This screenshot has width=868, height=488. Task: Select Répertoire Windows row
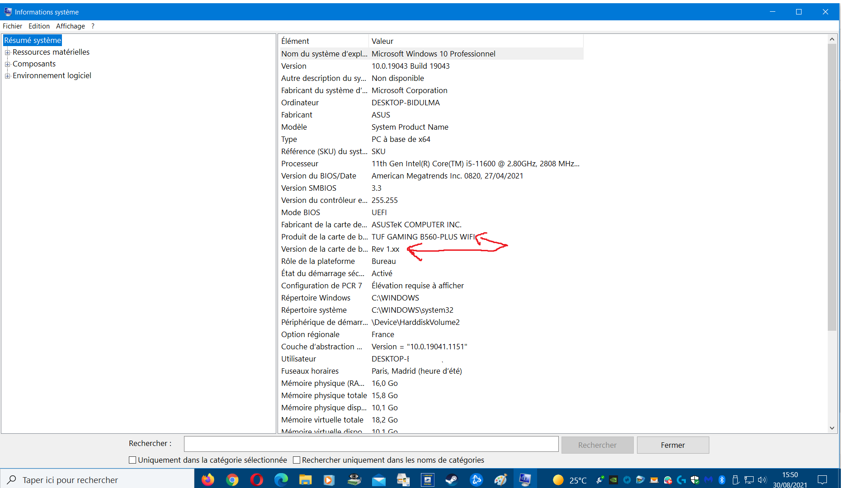click(431, 298)
